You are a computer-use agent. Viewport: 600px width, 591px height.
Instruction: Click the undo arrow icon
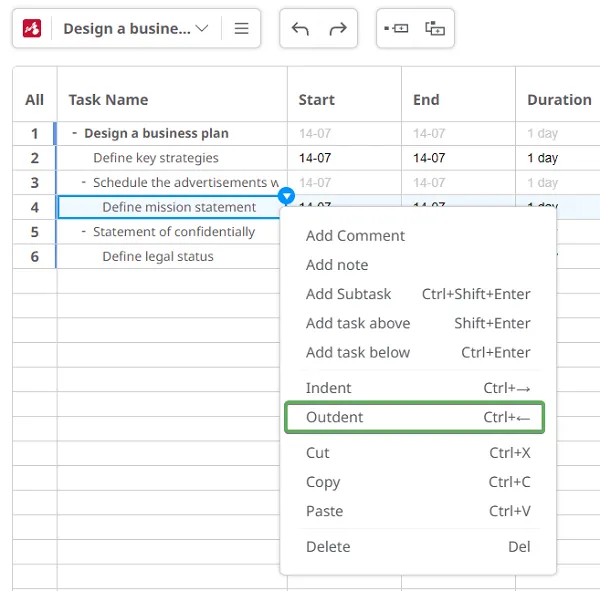[x=300, y=29]
